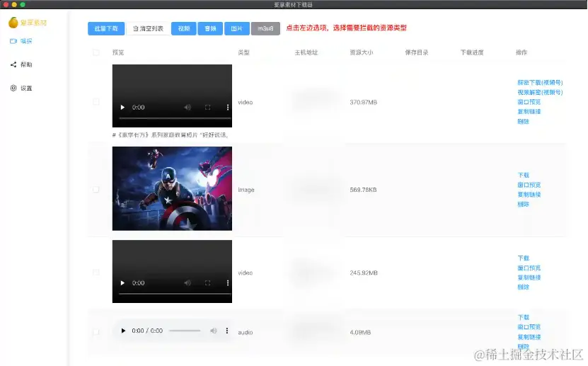Image resolution: width=588 pixels, height=366 pixels.
Task: Check the 4.09MB audio row checkbox
Action: pos(96,332)
